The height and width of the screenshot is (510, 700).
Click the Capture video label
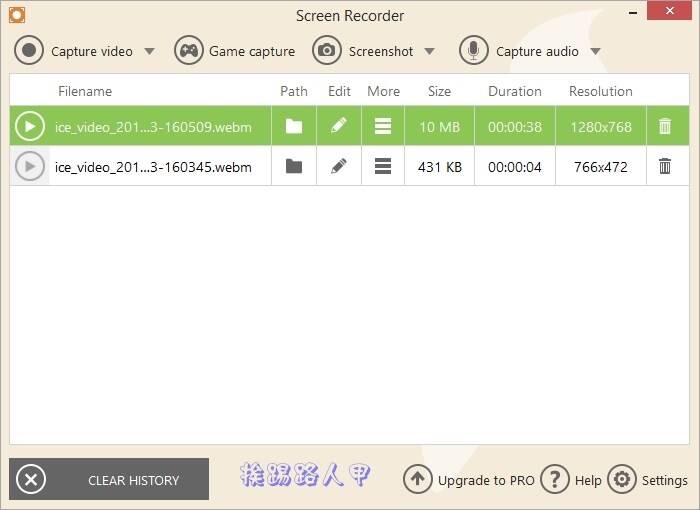(x=92, y=52)
